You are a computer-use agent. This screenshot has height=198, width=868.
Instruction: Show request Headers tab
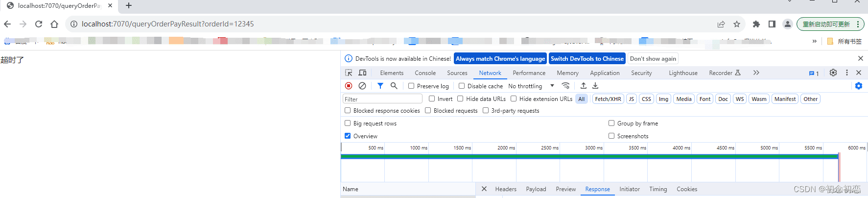[x=506, y=189]
